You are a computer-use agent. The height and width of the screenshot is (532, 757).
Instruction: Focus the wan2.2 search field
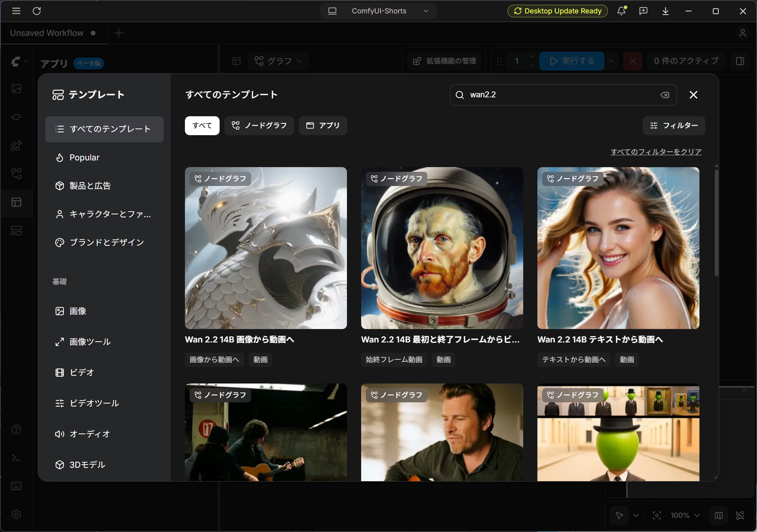tap(563, 95)
